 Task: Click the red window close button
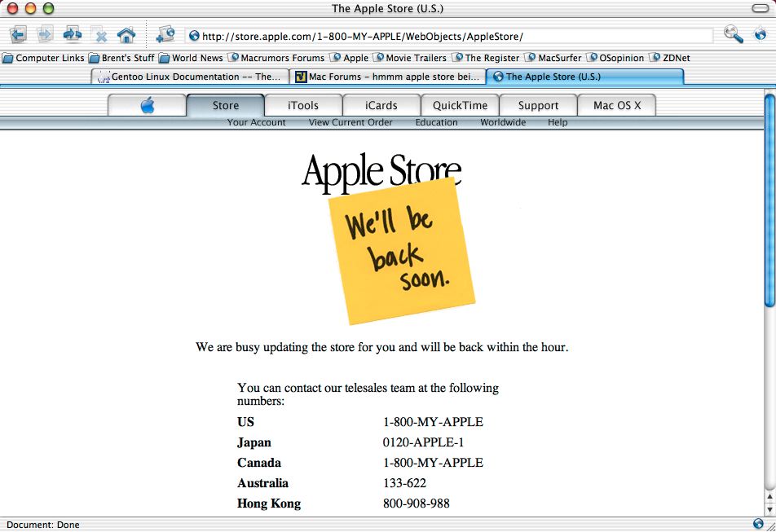(x=12, y=8)
